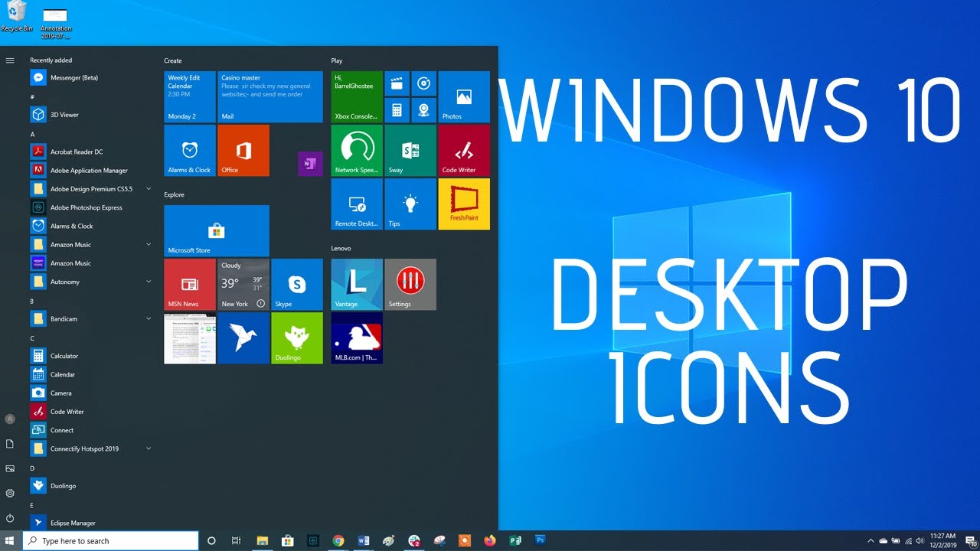Open Connect in the app list
This screenshot has width=980, height=551.
click(90, 430)
